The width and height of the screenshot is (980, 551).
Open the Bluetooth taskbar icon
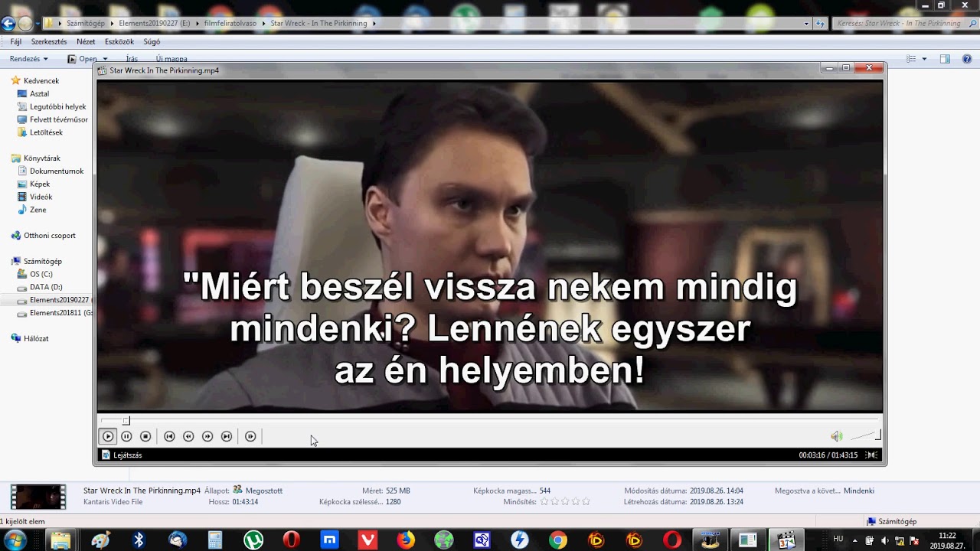coord(139,540)
